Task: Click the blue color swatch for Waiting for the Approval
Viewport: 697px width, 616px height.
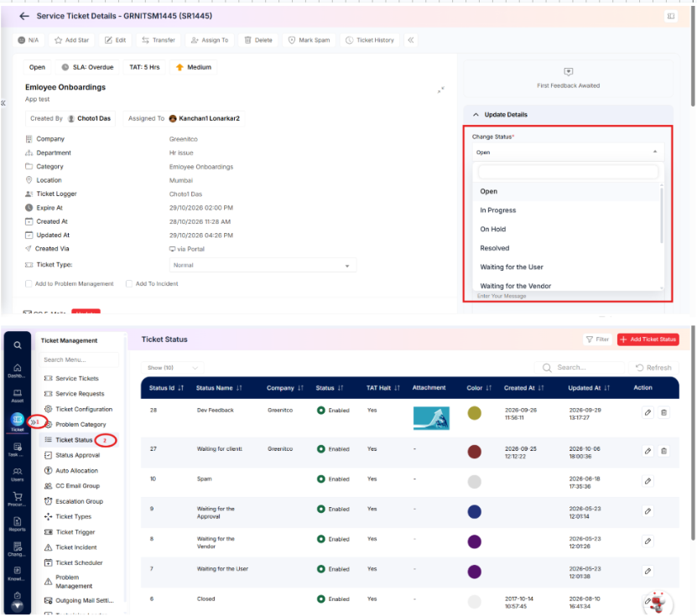Action: pyautogui.click(x=474, y=511)
